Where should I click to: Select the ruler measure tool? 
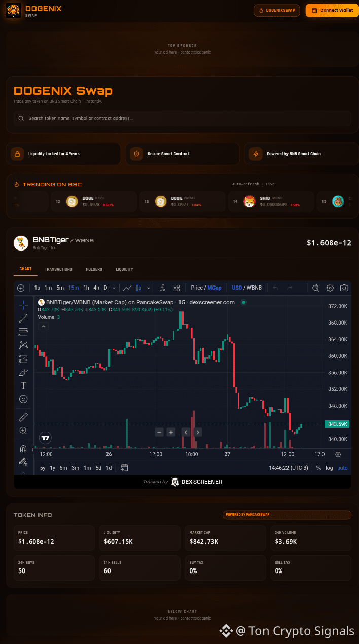point(23,417)
